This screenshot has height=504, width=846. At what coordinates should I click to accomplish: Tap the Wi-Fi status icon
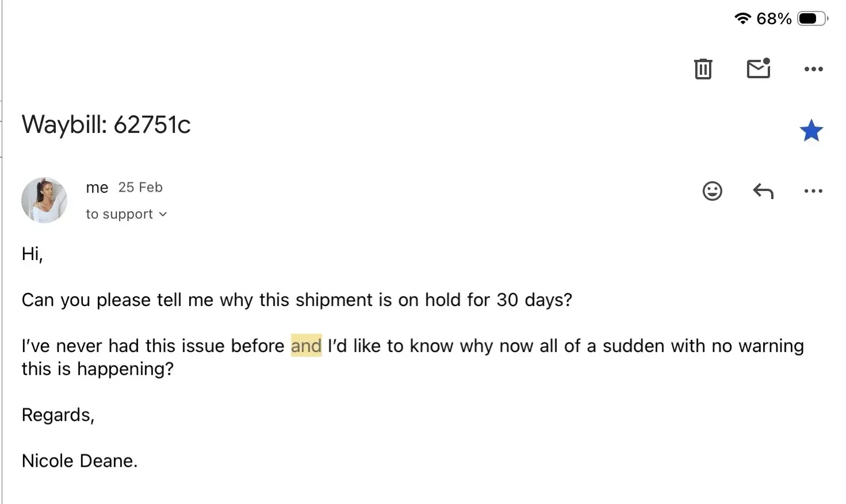(742, 18)
